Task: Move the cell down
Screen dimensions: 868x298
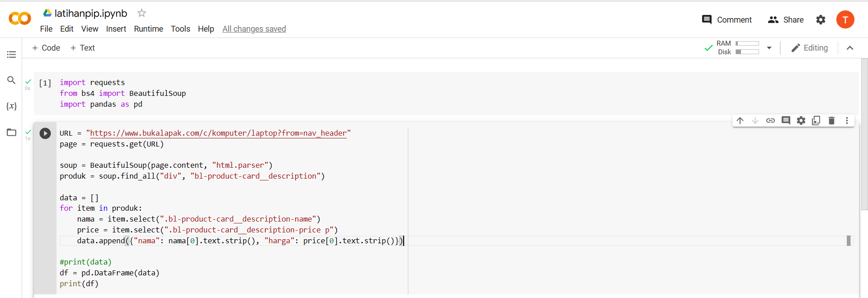Action: click(x=755, y=121)
